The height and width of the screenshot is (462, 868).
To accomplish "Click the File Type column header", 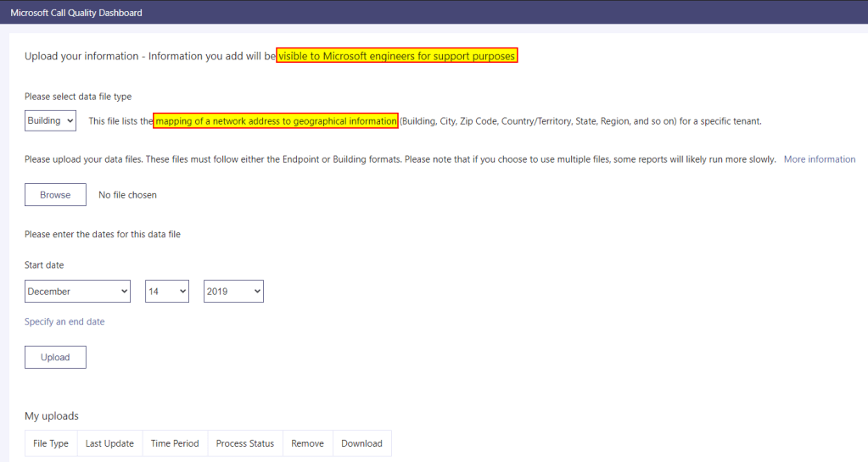I will (x=51, y=443).
